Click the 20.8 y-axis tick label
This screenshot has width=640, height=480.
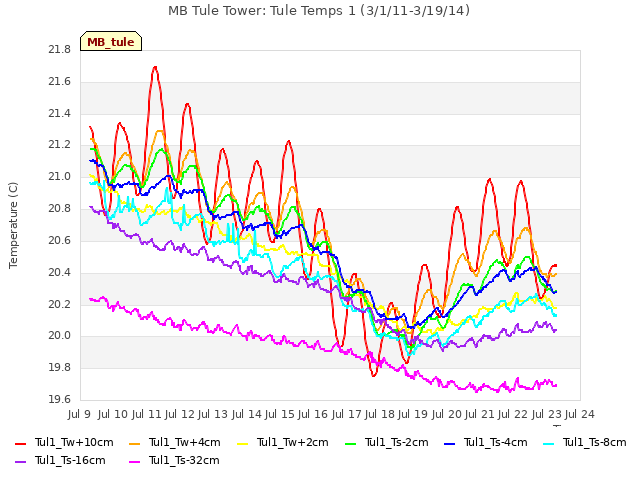[x=60, y=209]
